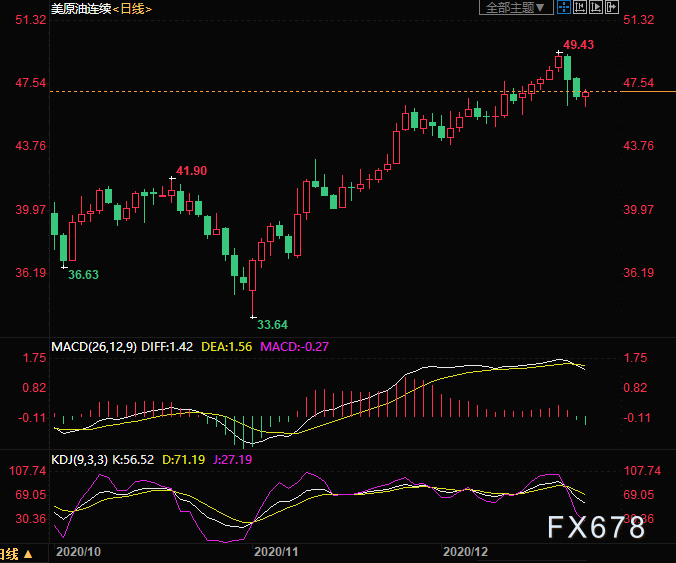
Task: Expand the 日线 period selector at bottom left
Action: 16,553
